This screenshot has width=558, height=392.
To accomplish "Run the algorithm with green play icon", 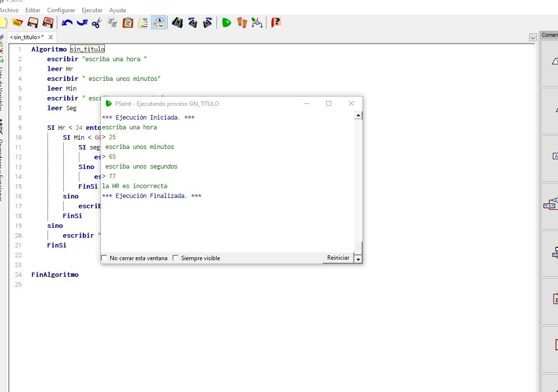I will point(226,23).
